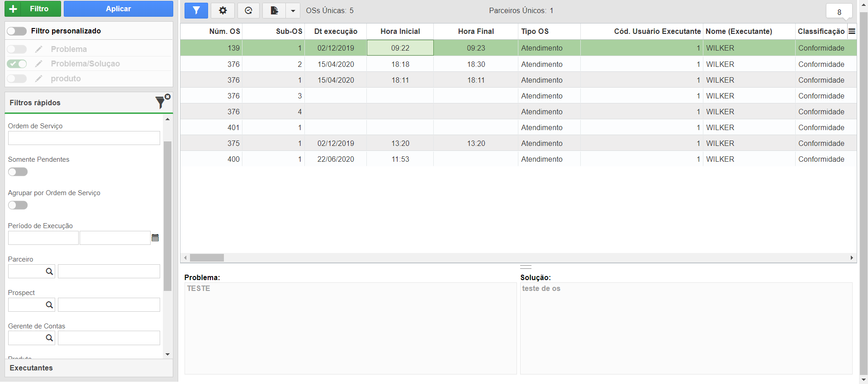The width and height of the screenshot is (868, 384).
Task: Toggle Agrupar por Ordem de Serviço
Action: pos(18,205)
